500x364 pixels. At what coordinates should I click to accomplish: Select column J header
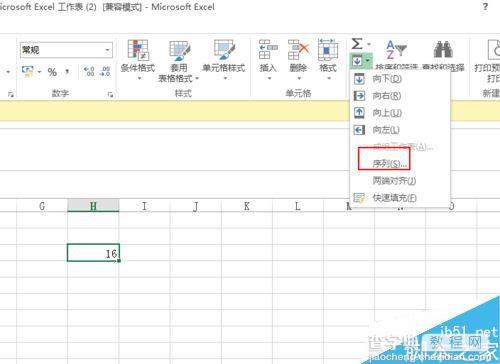pyautogui.click(x=196, y=206)
